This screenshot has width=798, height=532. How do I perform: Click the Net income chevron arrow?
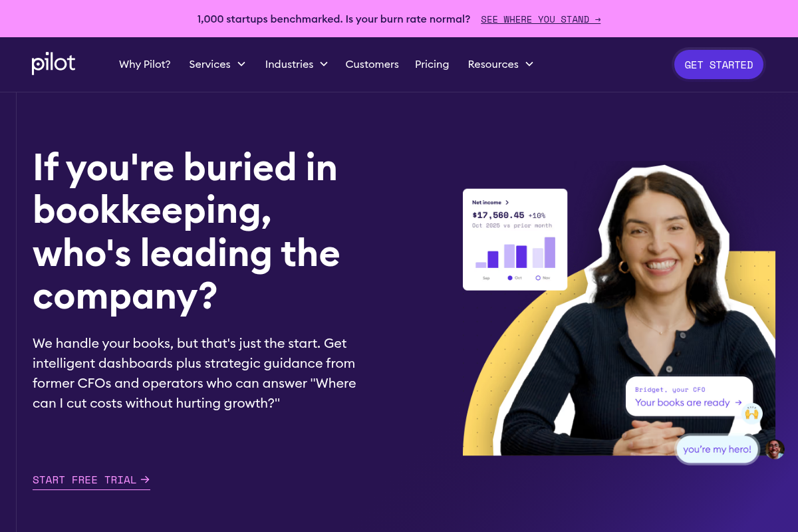(507, 202)
